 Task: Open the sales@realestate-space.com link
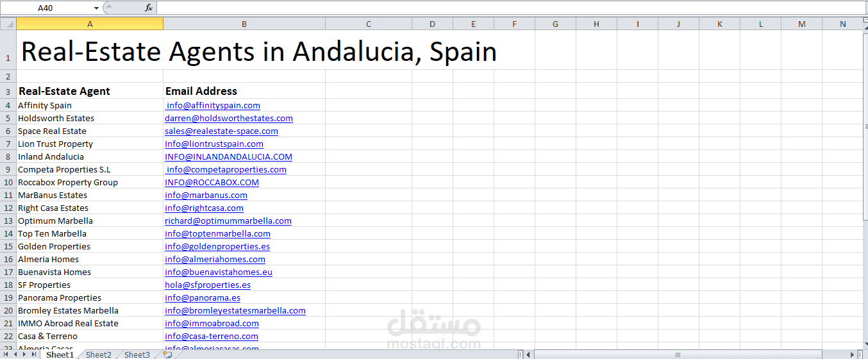(221, 131)
